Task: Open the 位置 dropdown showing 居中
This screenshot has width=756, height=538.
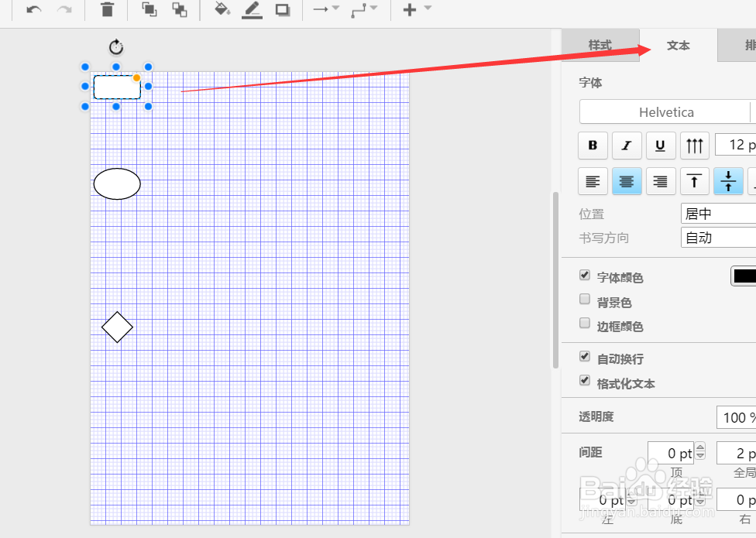Action: pyautogui.click(x=718, y=214)
